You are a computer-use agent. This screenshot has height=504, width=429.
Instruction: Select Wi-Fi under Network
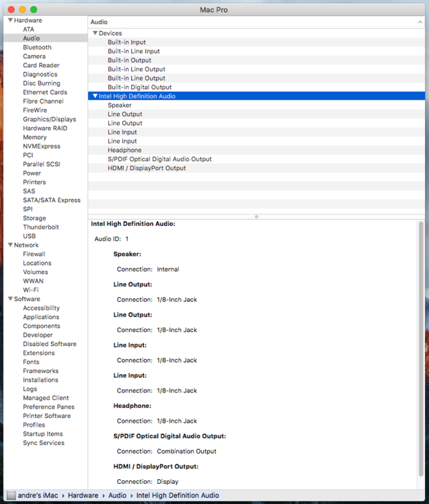(31, 290)
